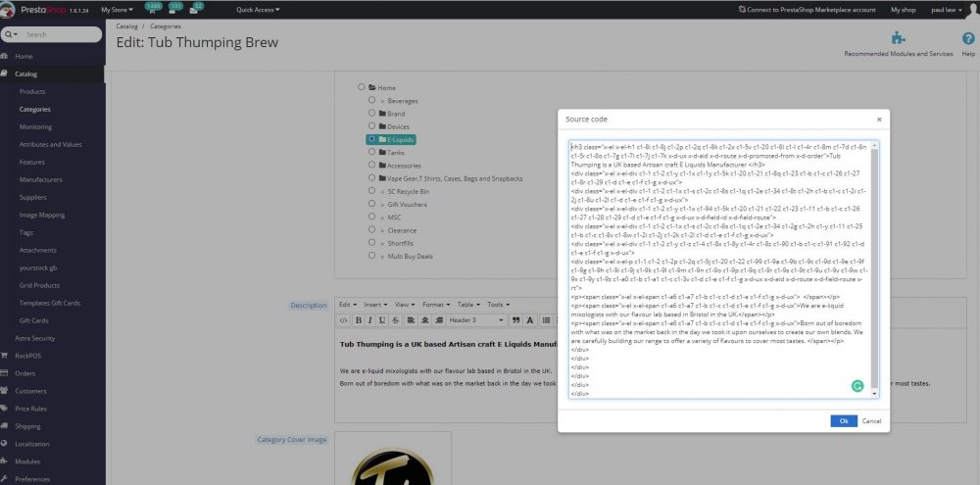Click the Categories breadcrumb link
The width and height of the screenshot is (980, 485).
[x=166, y=26]
